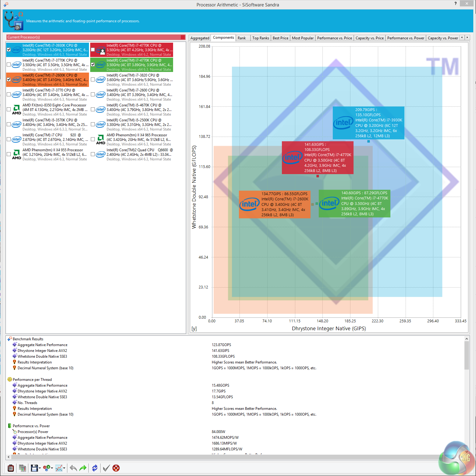Click the Benchmark Results section icon
The width and height of the screenshot is (476, 476).
coord(10,339)
